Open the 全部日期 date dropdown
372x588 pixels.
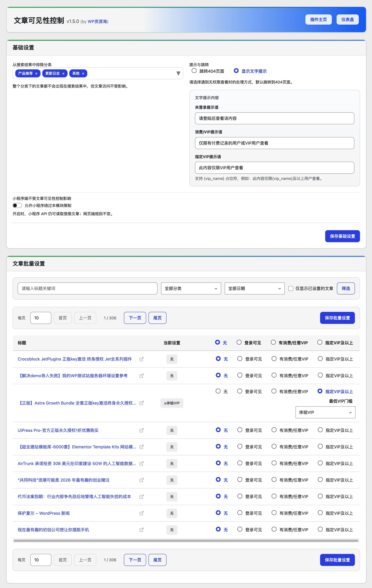tap(254, 288)
